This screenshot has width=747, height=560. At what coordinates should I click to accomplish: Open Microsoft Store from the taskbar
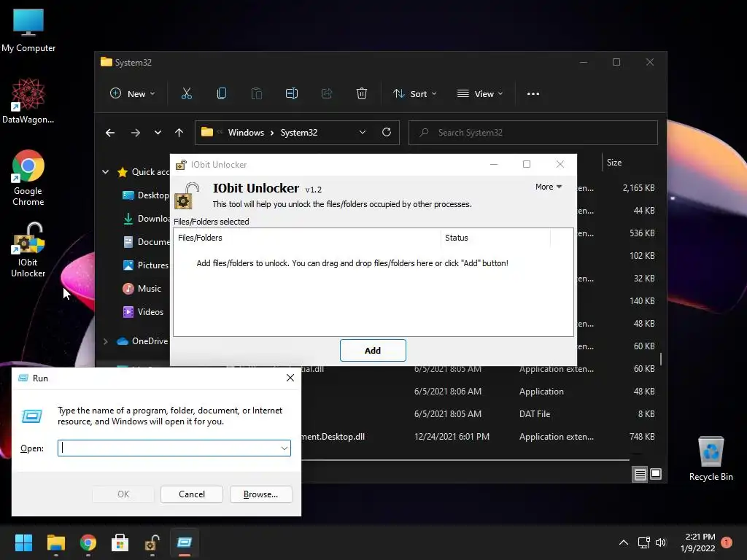pyautogui.click(x=120, y=542)
